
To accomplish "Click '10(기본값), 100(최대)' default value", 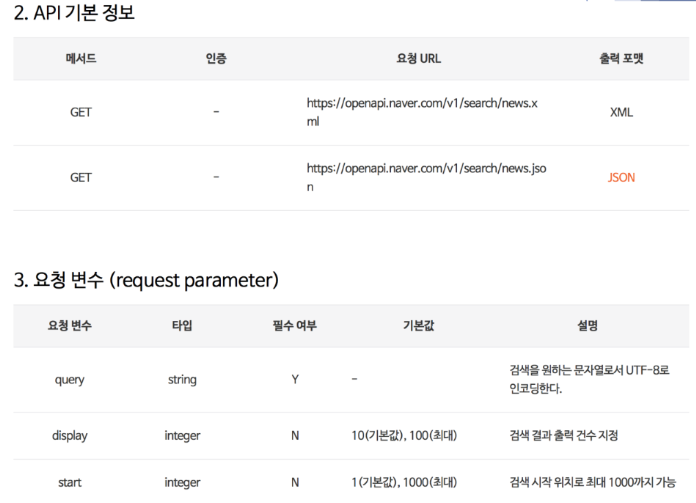I will click(404, 436).
